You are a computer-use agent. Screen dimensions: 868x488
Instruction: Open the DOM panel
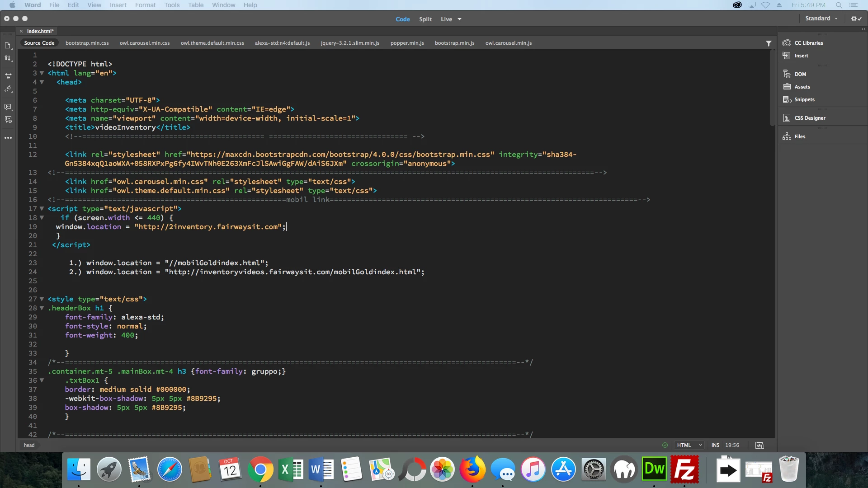(x=800, y=74)
